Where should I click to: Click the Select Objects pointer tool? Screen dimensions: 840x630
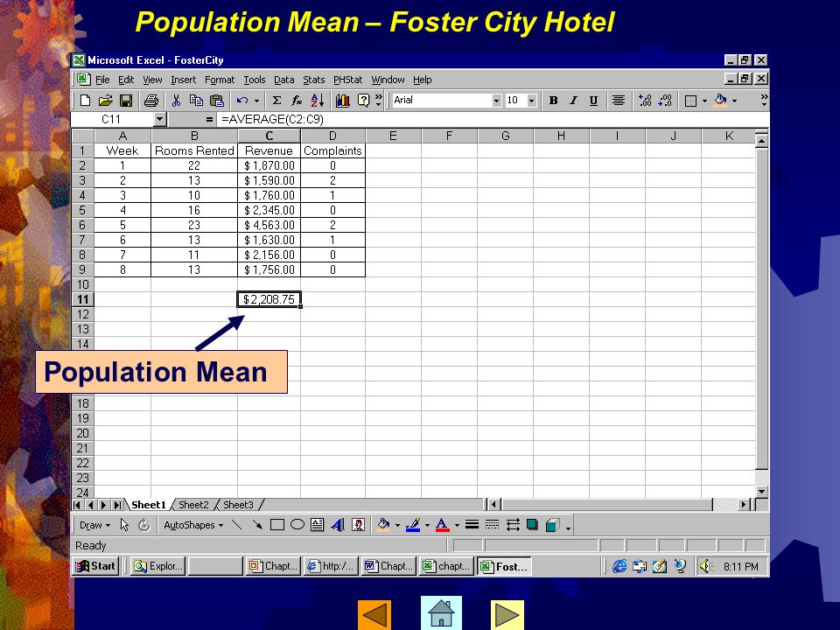(125, 525)
